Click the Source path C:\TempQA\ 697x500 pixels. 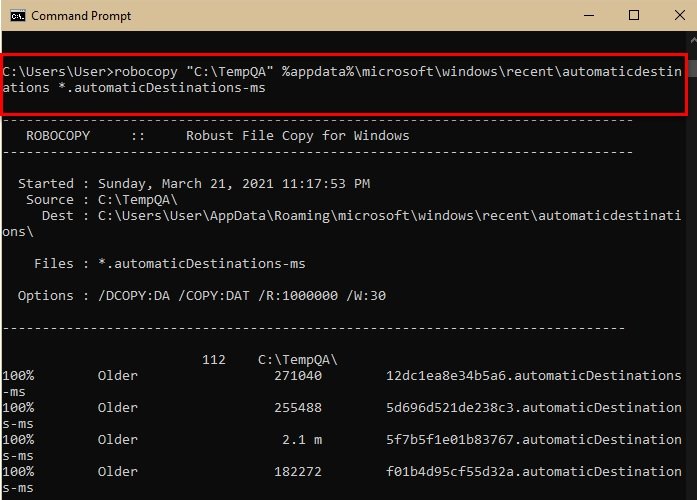pos(140,199)
